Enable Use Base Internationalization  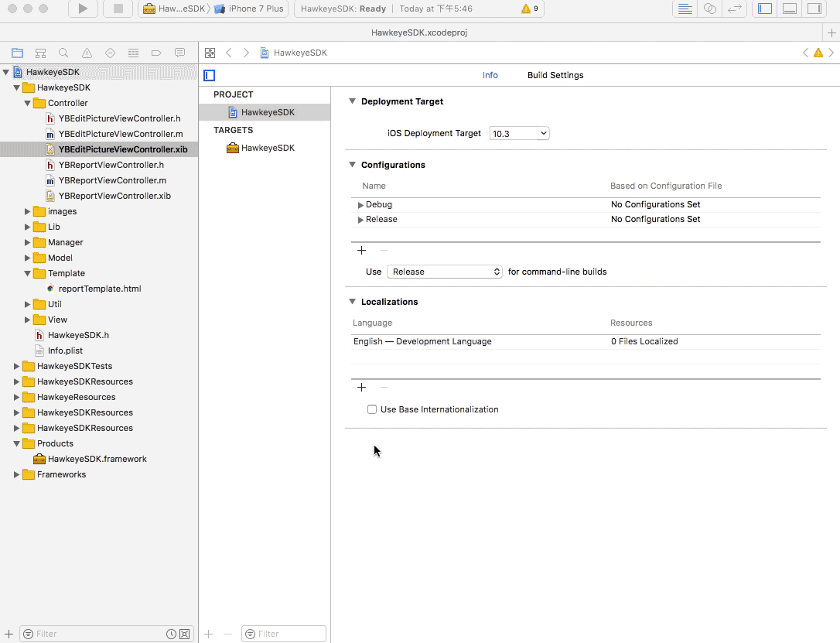372,409
